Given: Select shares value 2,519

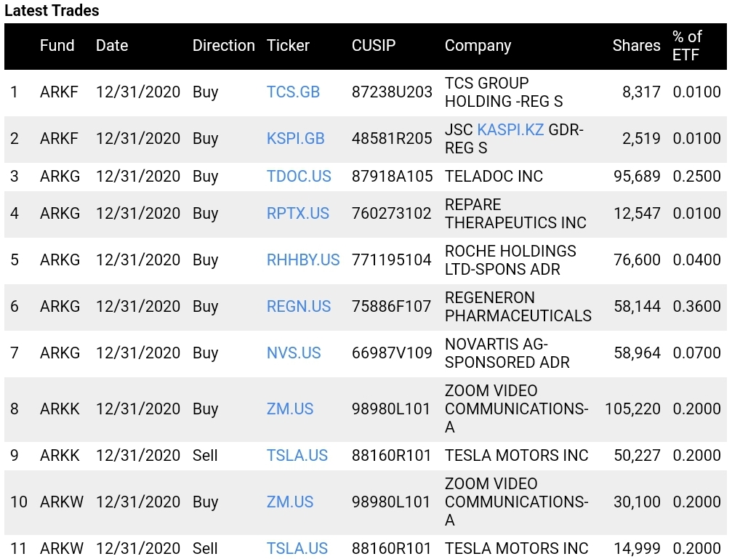Looking at the screenshot, I should [641, 138].
